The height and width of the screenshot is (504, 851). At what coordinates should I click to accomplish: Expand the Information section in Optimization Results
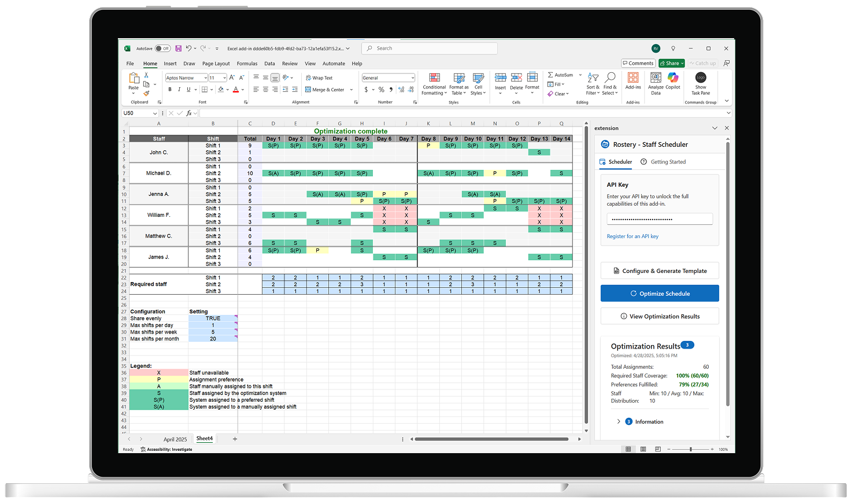click(x=619, y=421)
